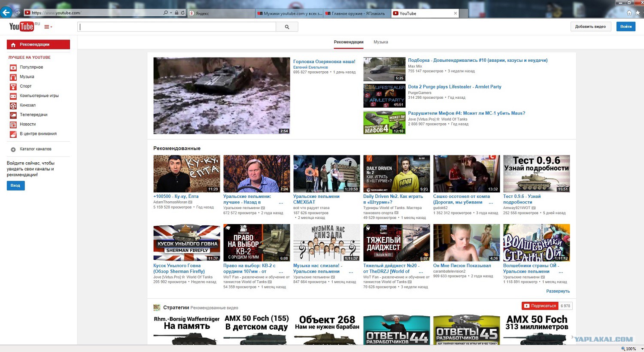
Task: Click the В центре внимания icon
Action: point(13,134)
